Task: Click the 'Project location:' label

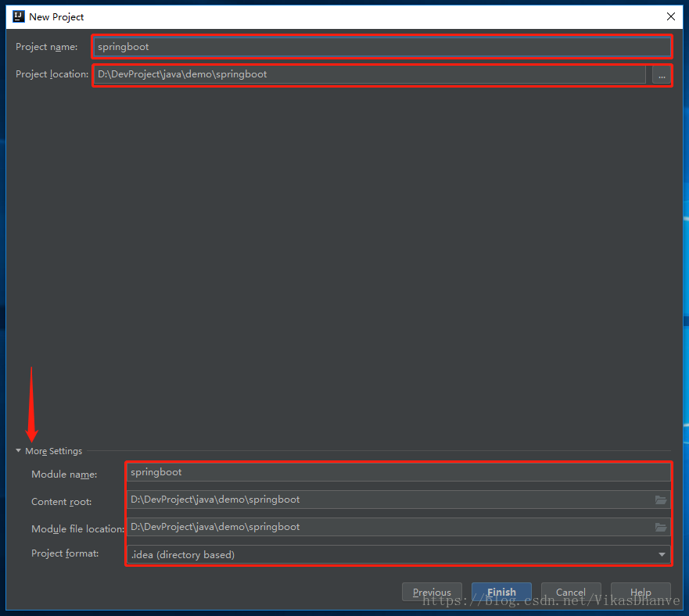Action: click(52, 74)
